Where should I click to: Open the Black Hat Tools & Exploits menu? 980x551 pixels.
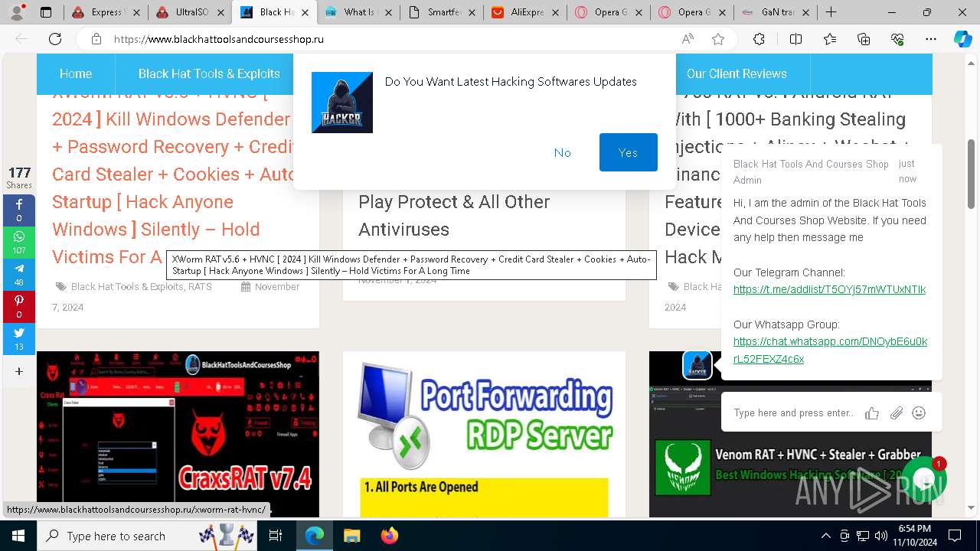coord(208,73)
